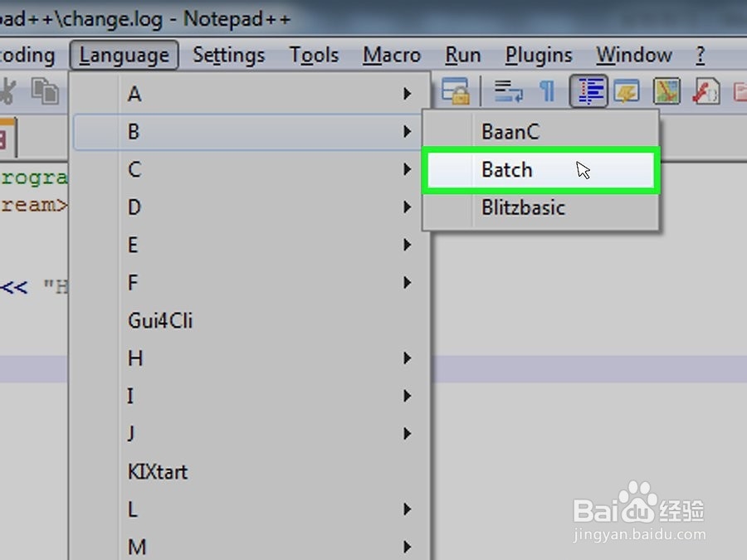Open the Plugins menu
This screenshot has height=560, width=747.
click(538, 55)
